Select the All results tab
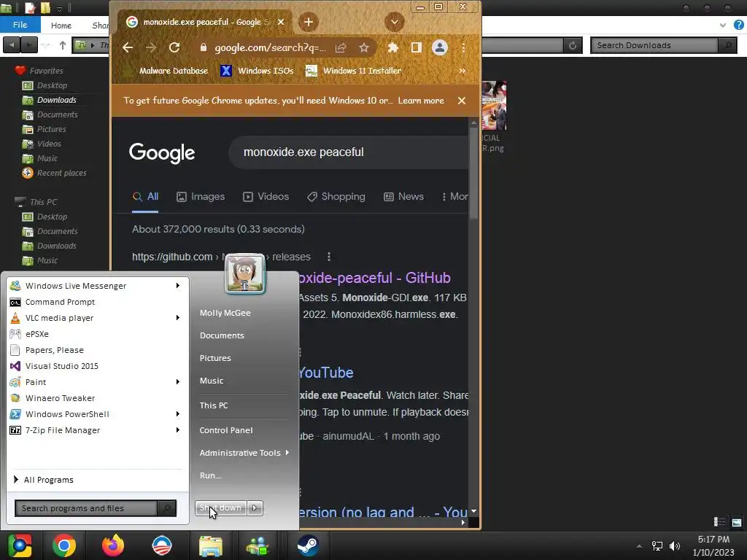The width and height of the screenshot is (747, 560). (145, 197)
